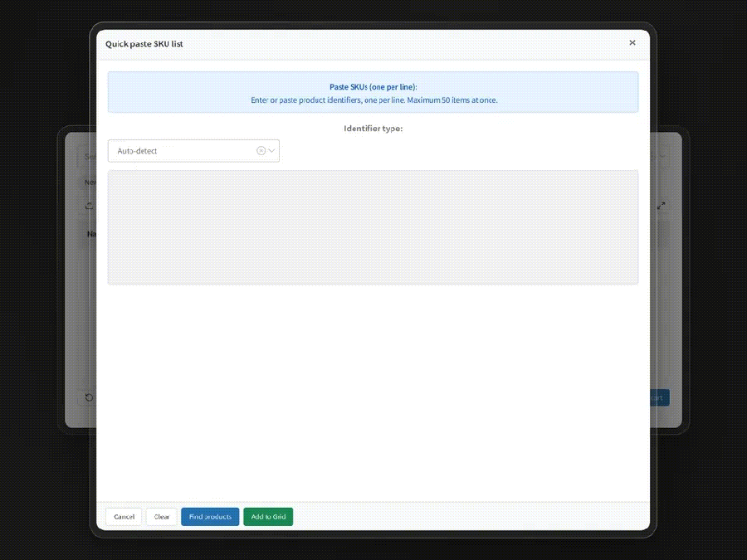
Task: Click the Add to Grid button
Action: [268, 517]
